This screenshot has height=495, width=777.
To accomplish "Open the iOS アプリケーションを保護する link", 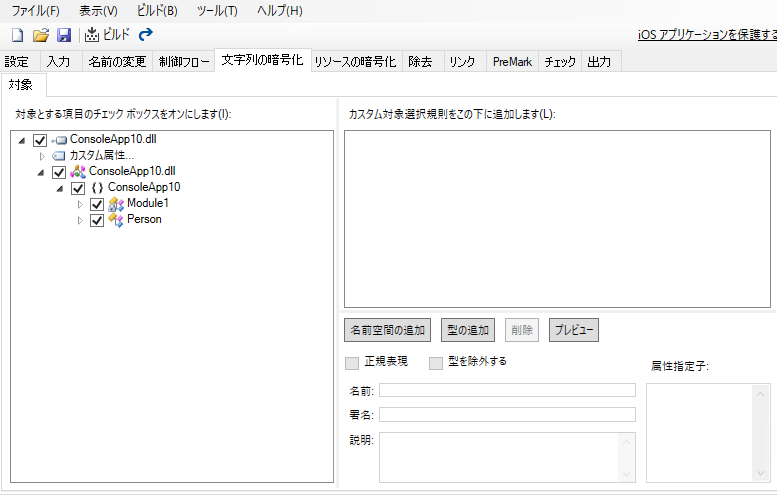I will click(707, 35).
